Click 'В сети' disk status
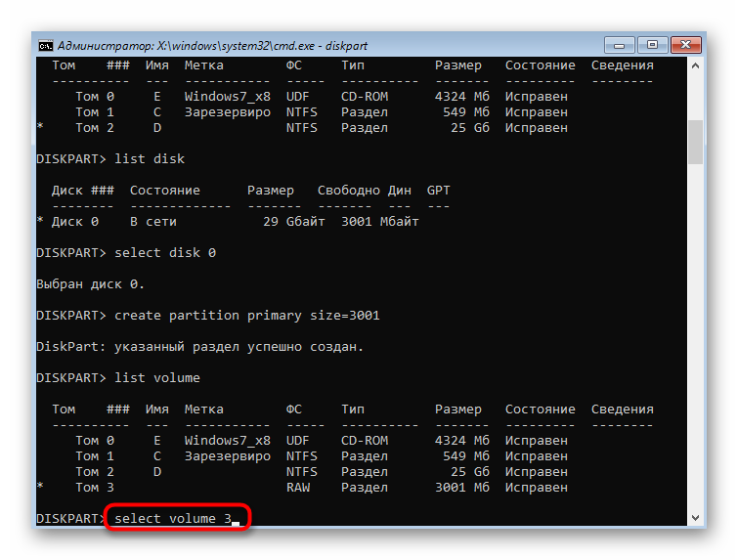This screenshot has height=560, width=738. [152, 222]
